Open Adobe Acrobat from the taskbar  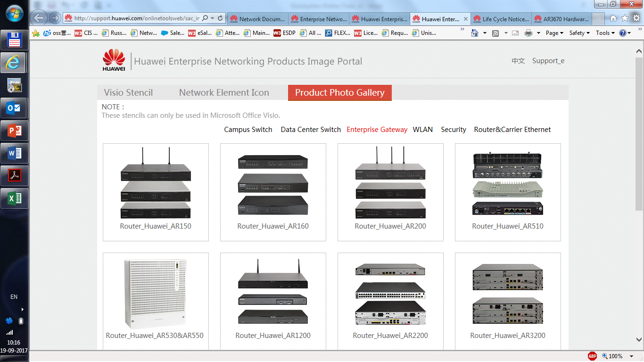(x=14, y=176)
